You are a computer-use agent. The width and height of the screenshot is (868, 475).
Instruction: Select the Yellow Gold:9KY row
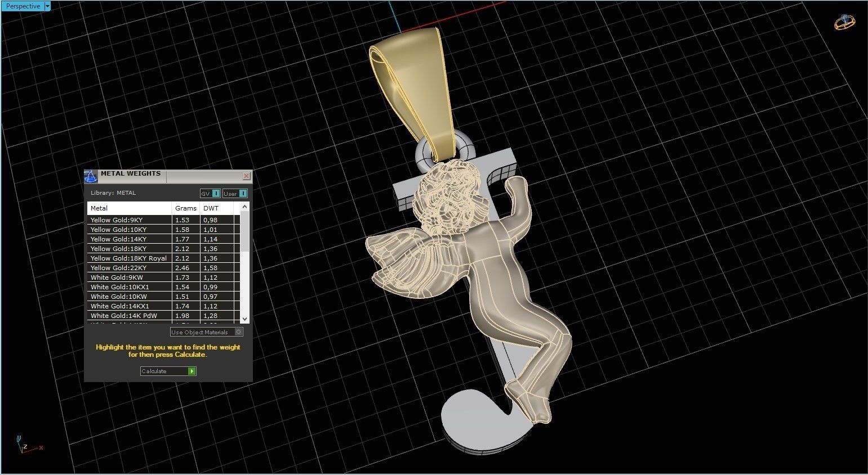[163, 220]
